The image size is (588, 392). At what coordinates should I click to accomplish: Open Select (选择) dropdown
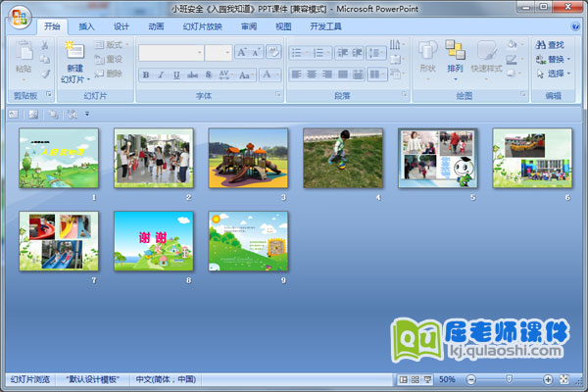[x=553, y=73]
